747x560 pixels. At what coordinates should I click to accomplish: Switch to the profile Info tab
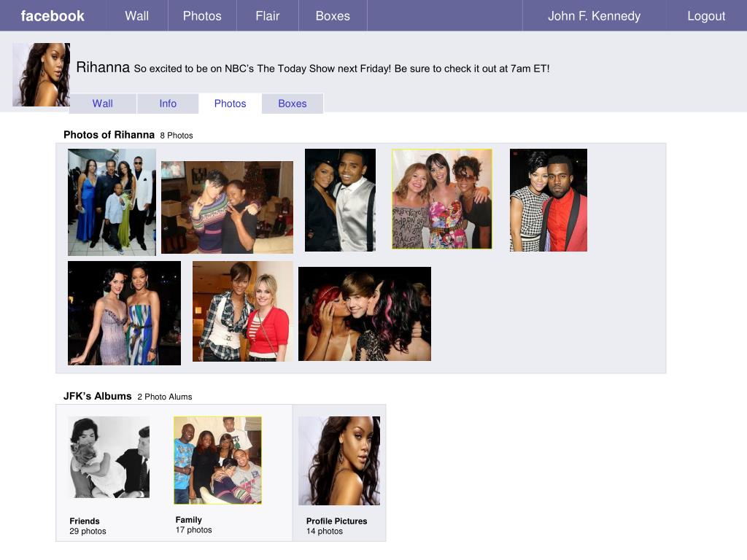pos(168,104)
